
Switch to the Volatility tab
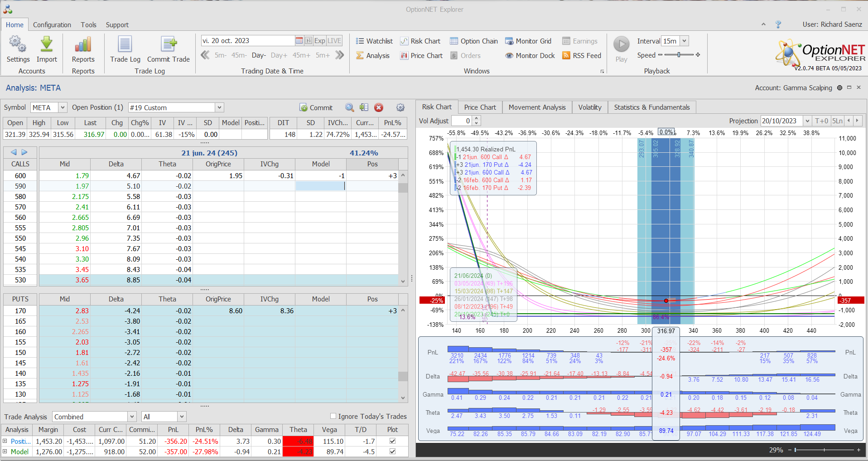(590, 107)
